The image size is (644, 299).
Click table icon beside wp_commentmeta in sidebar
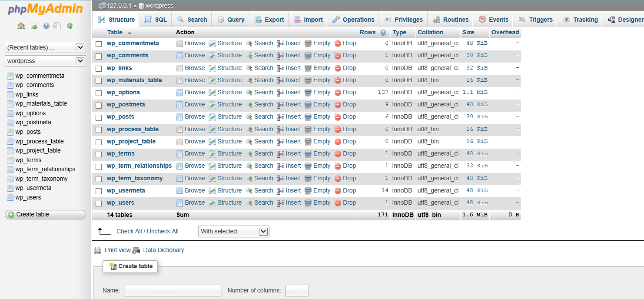[10, 76]
